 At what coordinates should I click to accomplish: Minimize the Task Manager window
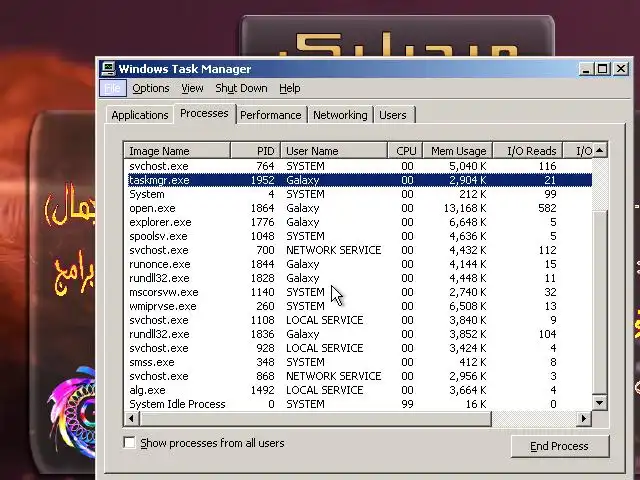tap(586, 69)
